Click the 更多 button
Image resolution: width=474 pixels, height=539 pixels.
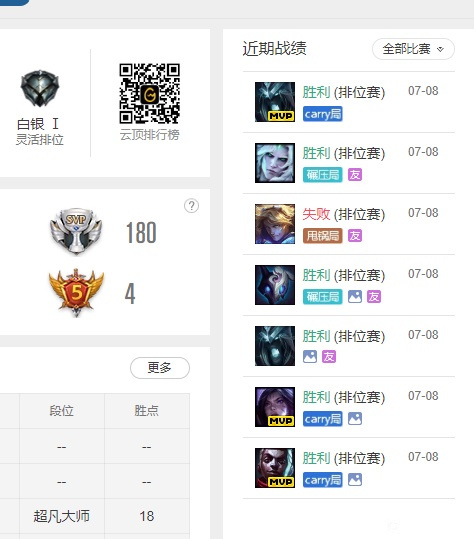160,368
